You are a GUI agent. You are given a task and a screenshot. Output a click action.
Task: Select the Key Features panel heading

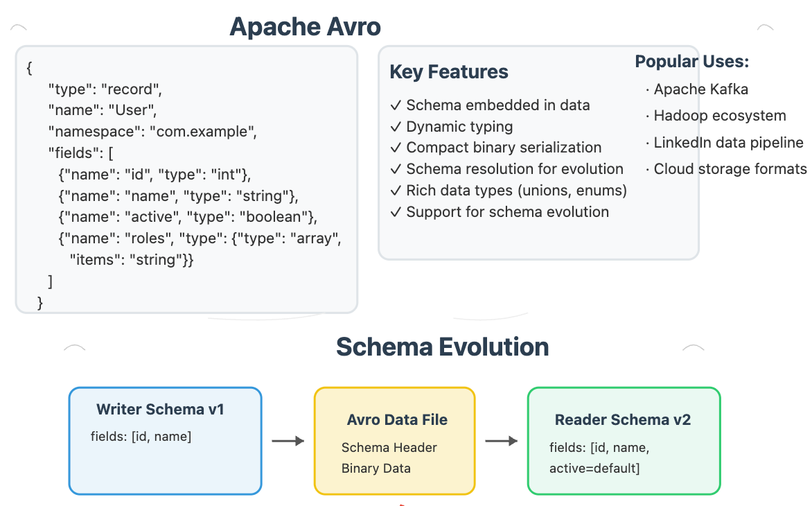(x=448, y=71)
